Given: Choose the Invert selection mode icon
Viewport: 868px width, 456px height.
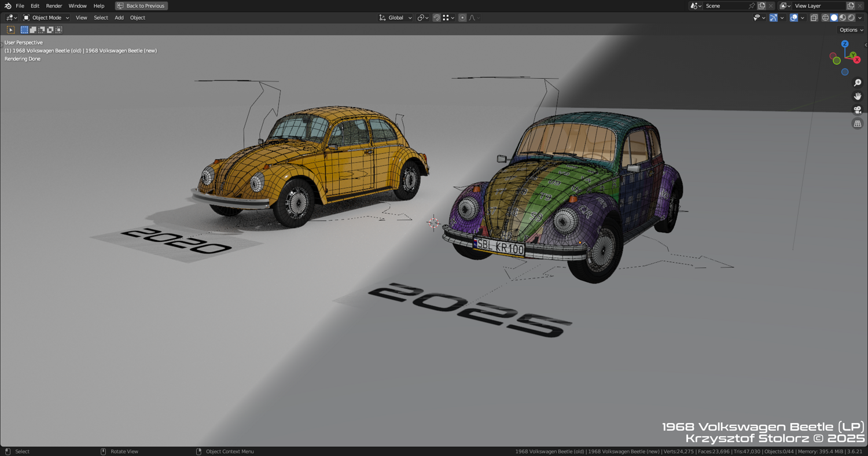Looking at the screenshot, I should (50, 30).
